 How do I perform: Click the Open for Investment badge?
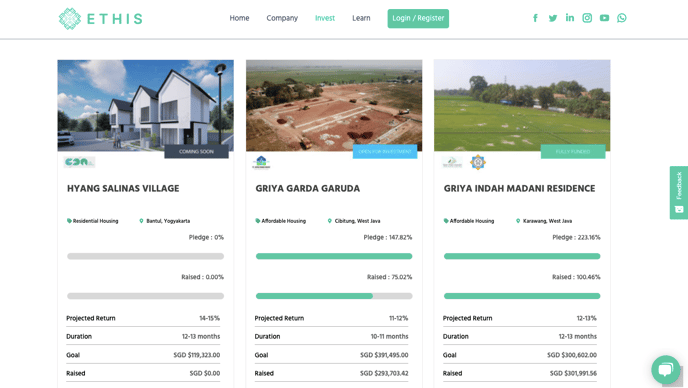coord(385,151)
